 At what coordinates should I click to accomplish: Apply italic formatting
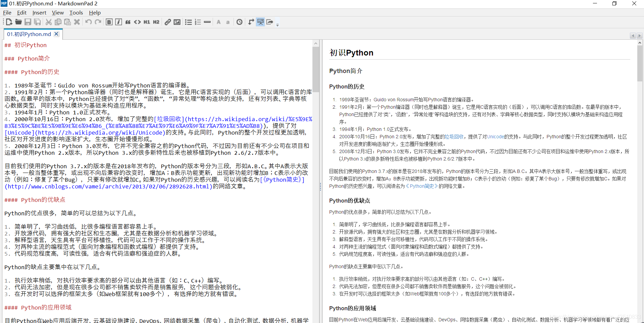coord(119,22)
